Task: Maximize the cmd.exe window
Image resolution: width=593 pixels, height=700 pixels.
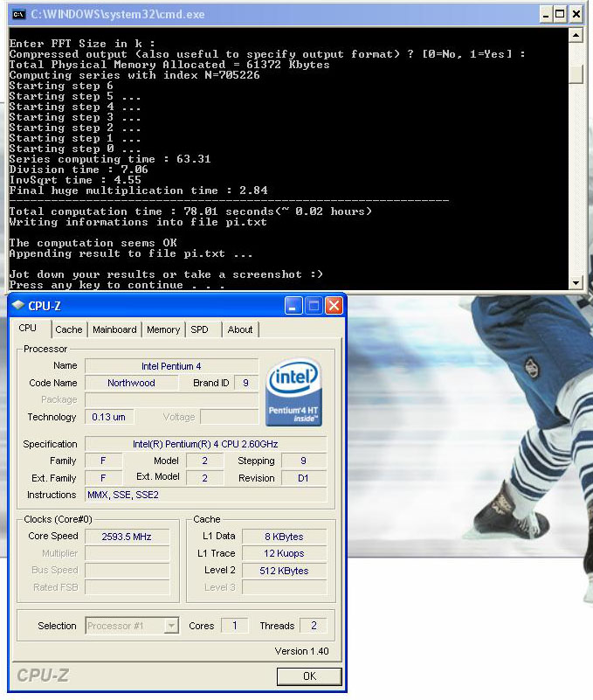Action: (560, 15)
